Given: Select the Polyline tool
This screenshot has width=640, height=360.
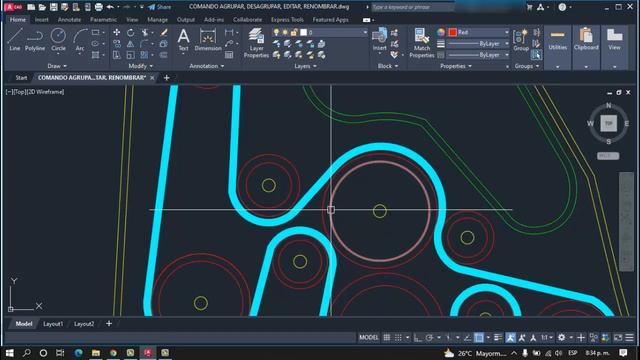Looking at the screenshot, I should (x=35, y=40).
